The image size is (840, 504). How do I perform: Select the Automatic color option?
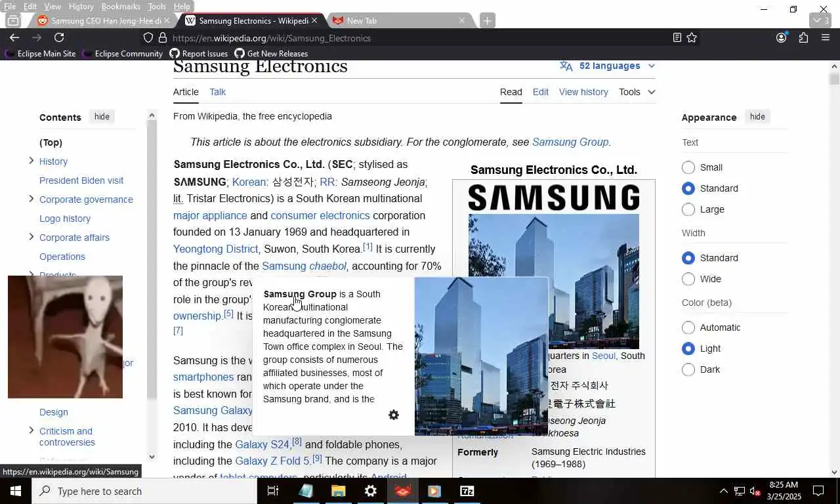[x=688, y=327]
